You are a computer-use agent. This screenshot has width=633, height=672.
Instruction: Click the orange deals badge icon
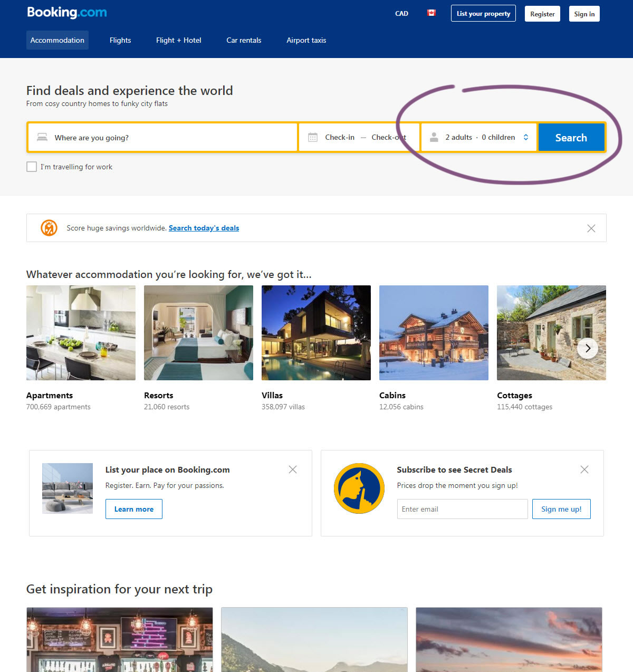coord(49,228)
